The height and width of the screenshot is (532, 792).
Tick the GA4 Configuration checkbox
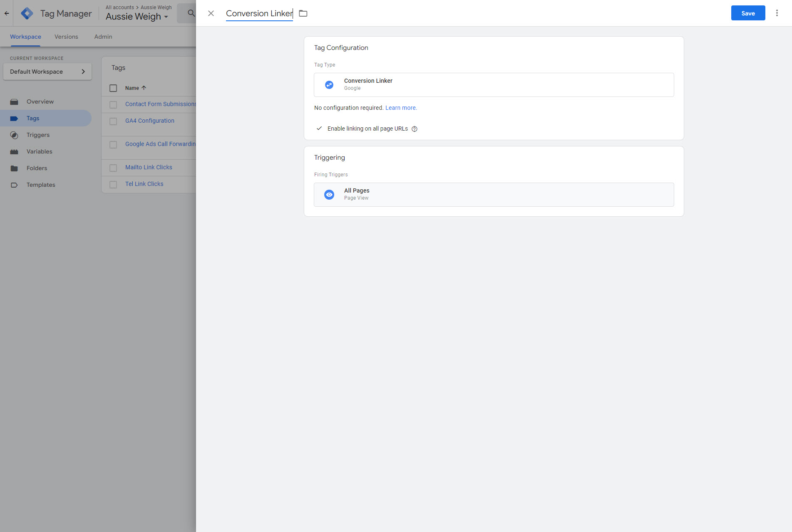coord(113,121)
